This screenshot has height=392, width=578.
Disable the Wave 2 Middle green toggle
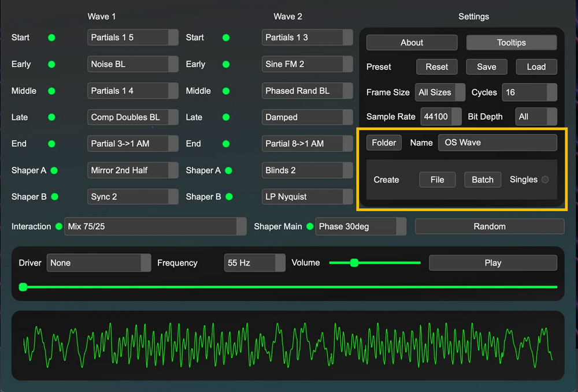tap(226, 91)
